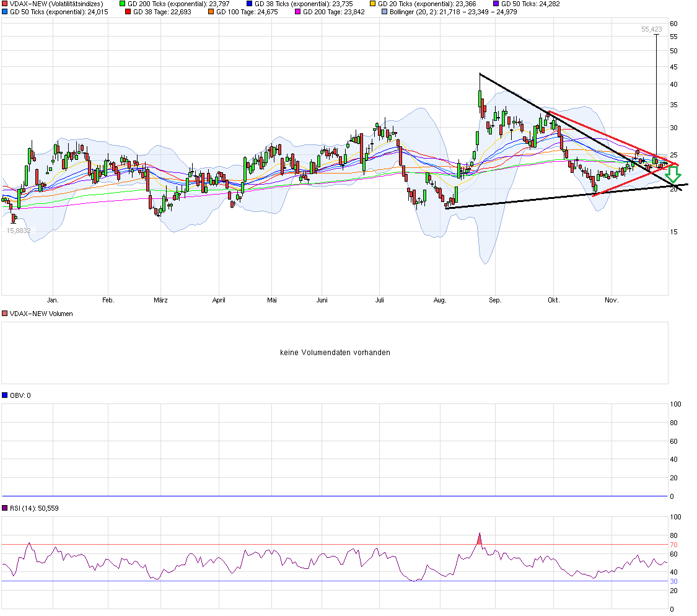
Task: Click the Jan. axis label
Action: coord(53,300)
